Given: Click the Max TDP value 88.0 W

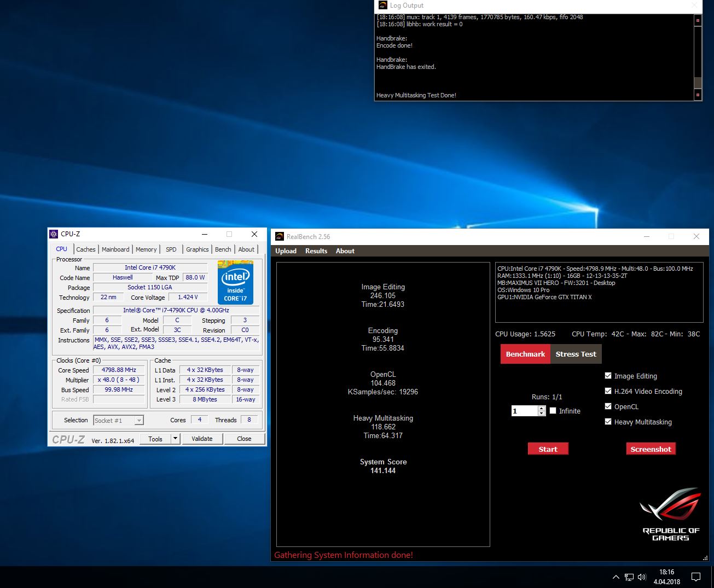Looking at the screenshot, I should (x=195, y=277).
